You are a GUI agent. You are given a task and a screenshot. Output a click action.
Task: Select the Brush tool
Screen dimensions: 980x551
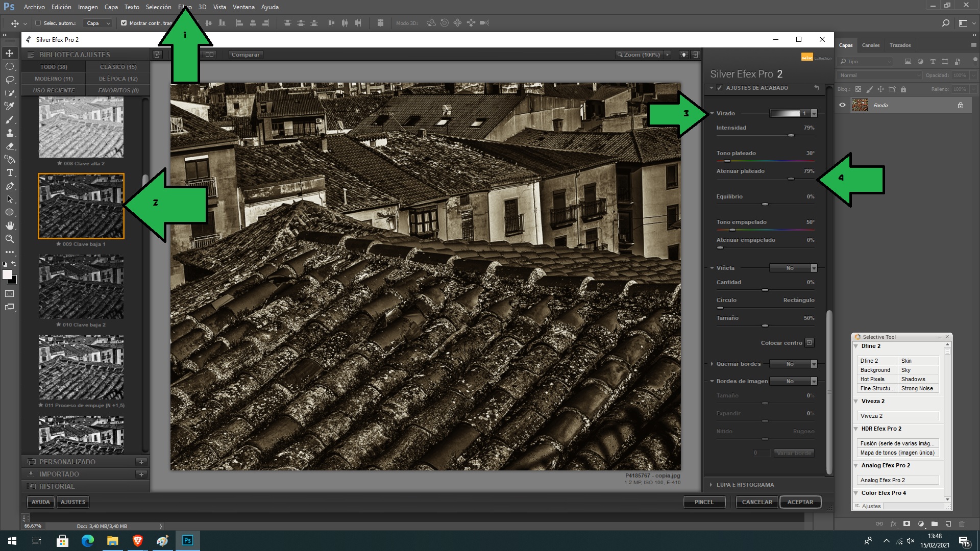(10, 120)
